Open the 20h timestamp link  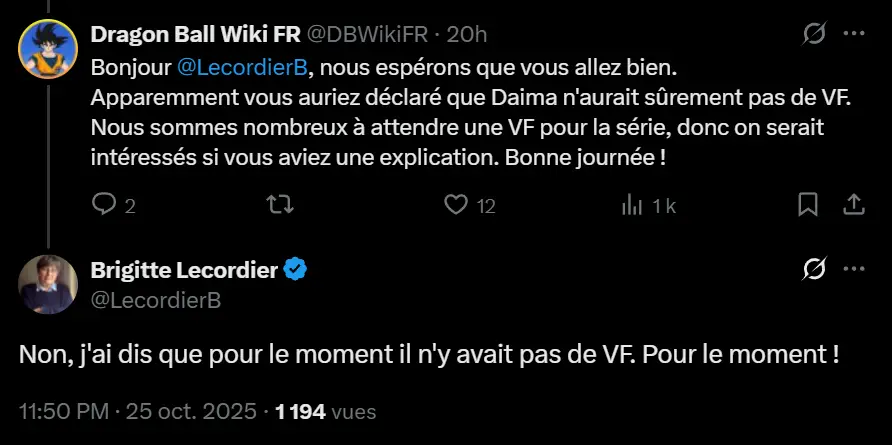[x=467, y=34]
